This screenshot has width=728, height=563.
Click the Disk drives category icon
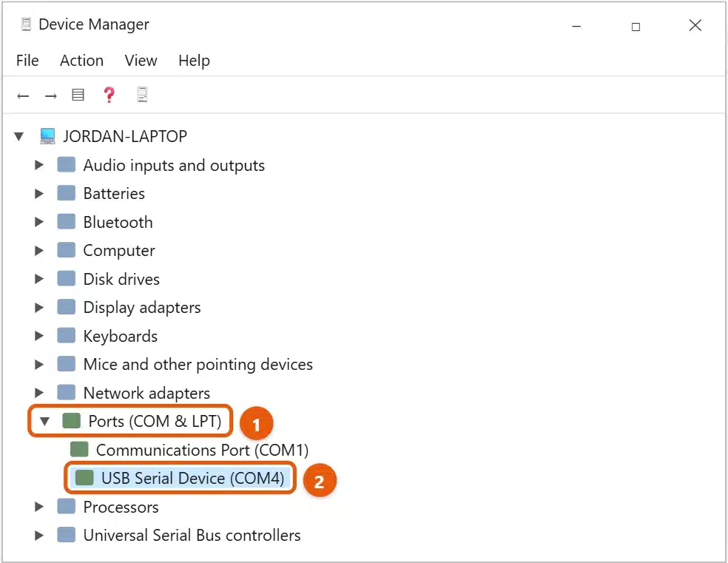coord(67,278)
